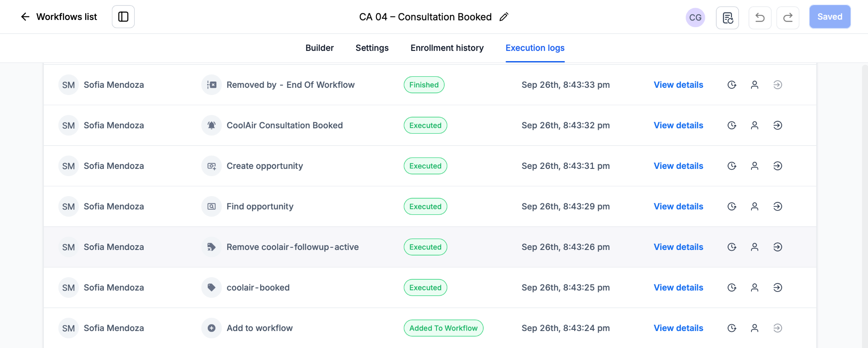Switch to the Builder tab
This screenshot has height=348, width=868.
click(320, 48)
